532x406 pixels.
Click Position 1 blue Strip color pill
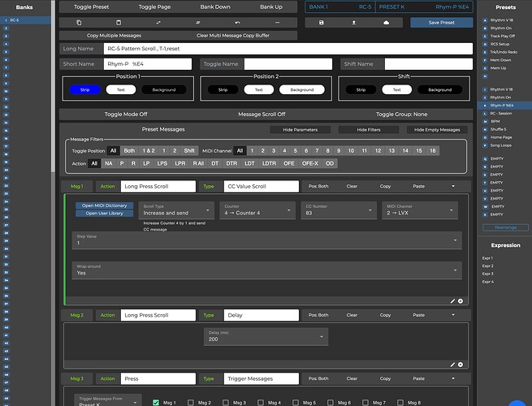pyautogui.click(x=84, y=89)
